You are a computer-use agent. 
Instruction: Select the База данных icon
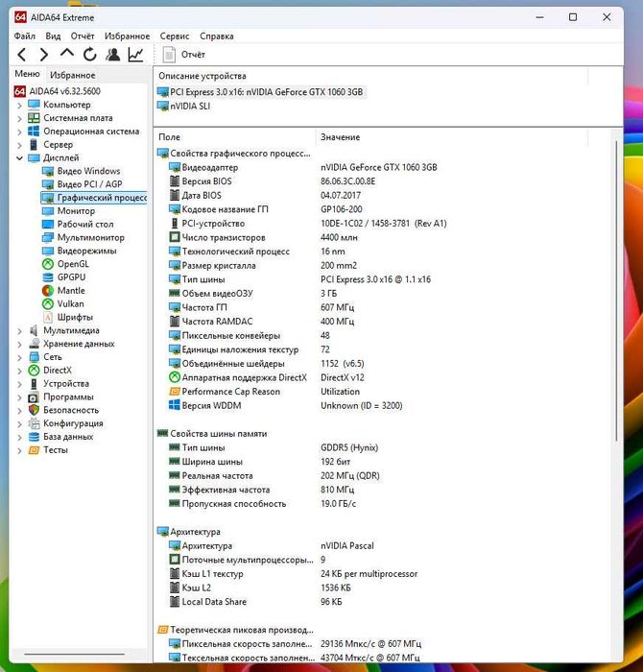tap(34, 437)
